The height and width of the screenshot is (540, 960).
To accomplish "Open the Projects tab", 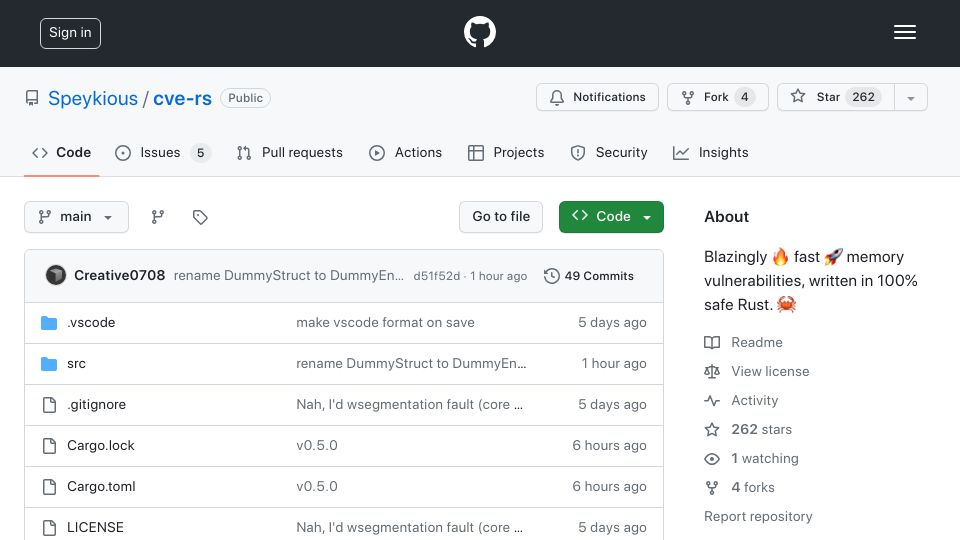I will tap(506, 152).
